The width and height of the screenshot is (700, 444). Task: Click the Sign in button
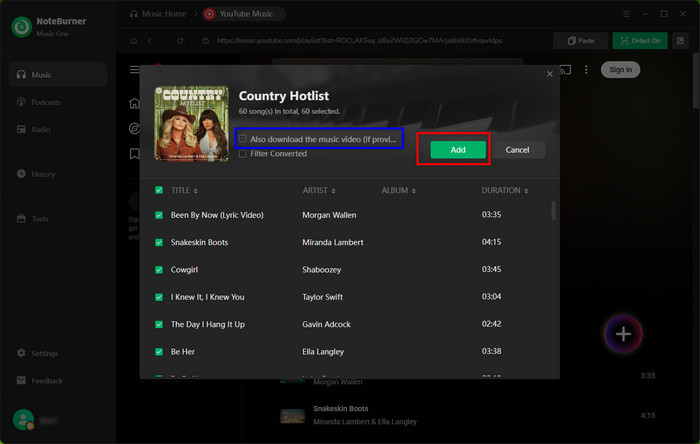point(620,70)
